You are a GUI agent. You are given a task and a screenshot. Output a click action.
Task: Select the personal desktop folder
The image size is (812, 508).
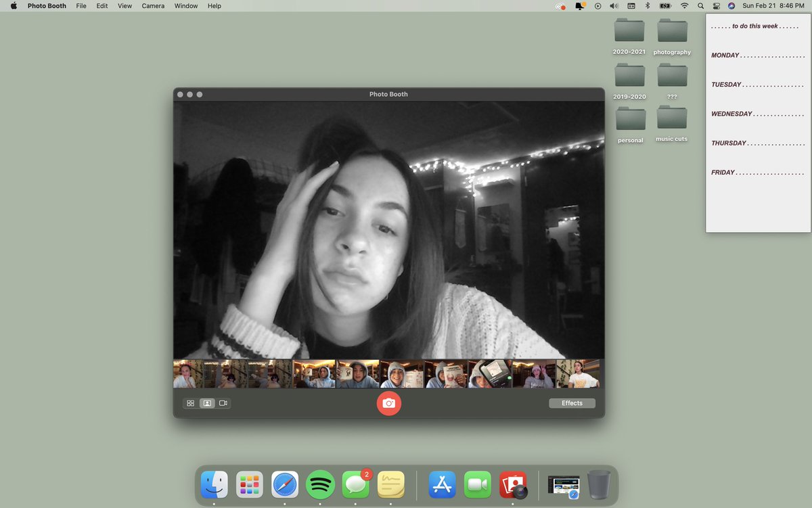(x=631, y=124)
